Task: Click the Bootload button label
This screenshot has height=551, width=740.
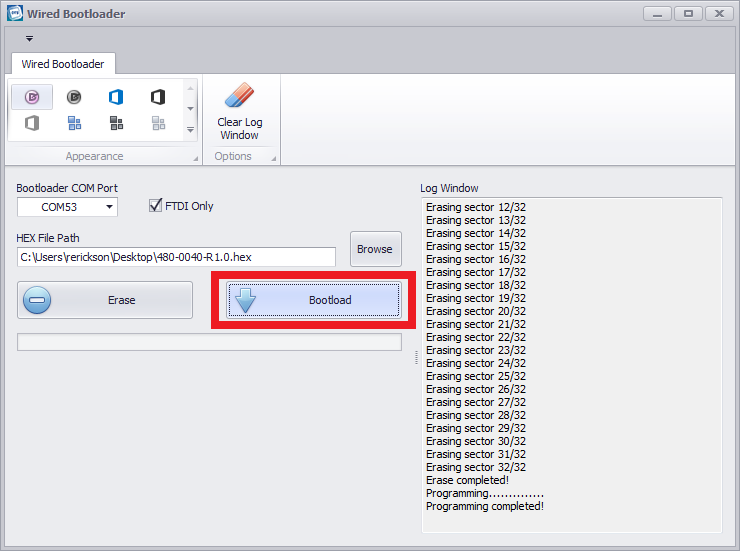Action: 330,300
